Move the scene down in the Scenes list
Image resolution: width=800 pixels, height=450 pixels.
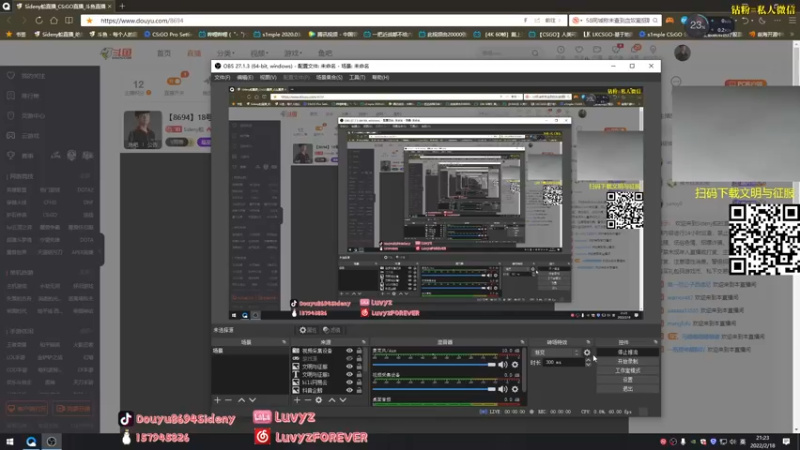[252, 400]
